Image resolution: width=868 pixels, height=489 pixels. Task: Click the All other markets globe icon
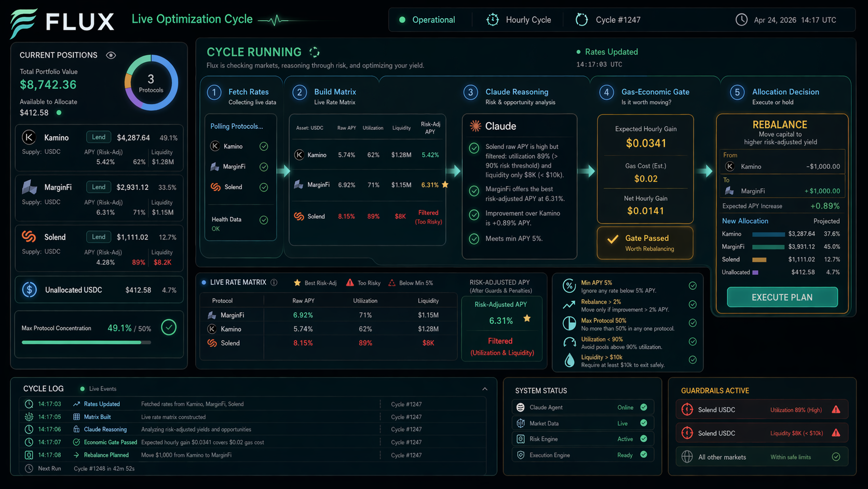coord(687,457)
